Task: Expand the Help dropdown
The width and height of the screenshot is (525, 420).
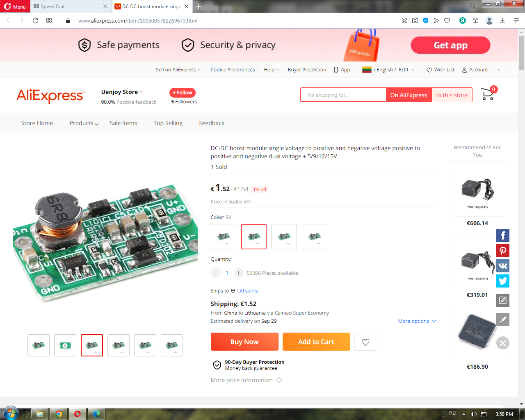Action: click(272, 70)
